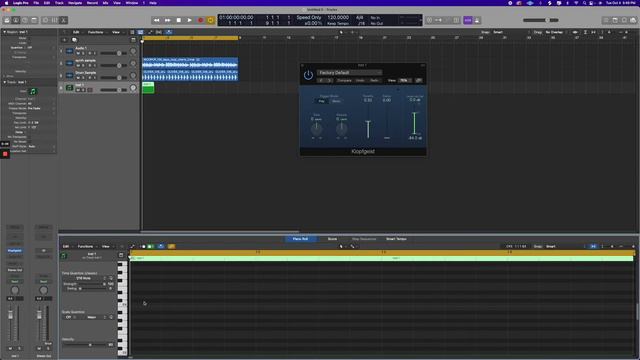Collapse the Track inspector disclosure triangle
This screenshot has width=640, height=360.
click(4, 82)
